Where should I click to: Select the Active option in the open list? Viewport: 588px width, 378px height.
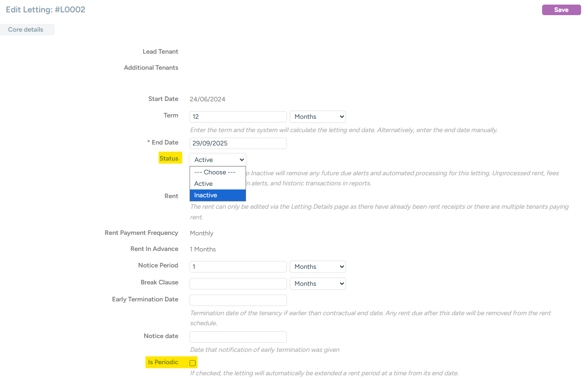204,183
